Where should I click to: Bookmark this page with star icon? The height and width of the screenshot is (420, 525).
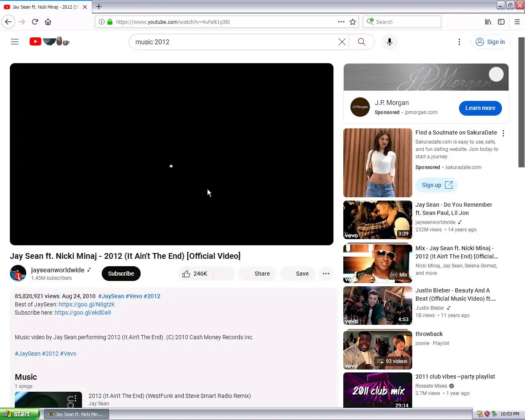(353, 22)
